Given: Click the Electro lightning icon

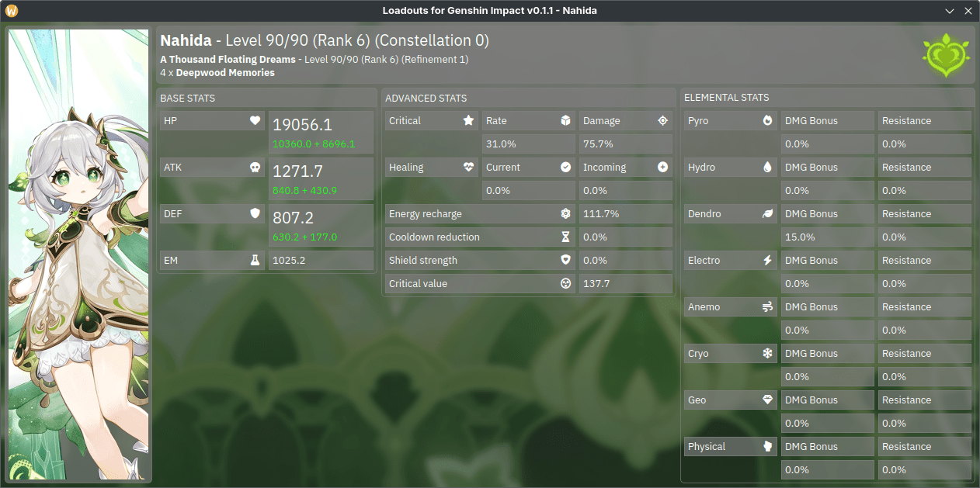Looking at the screenshot, I should coord(767,261).
